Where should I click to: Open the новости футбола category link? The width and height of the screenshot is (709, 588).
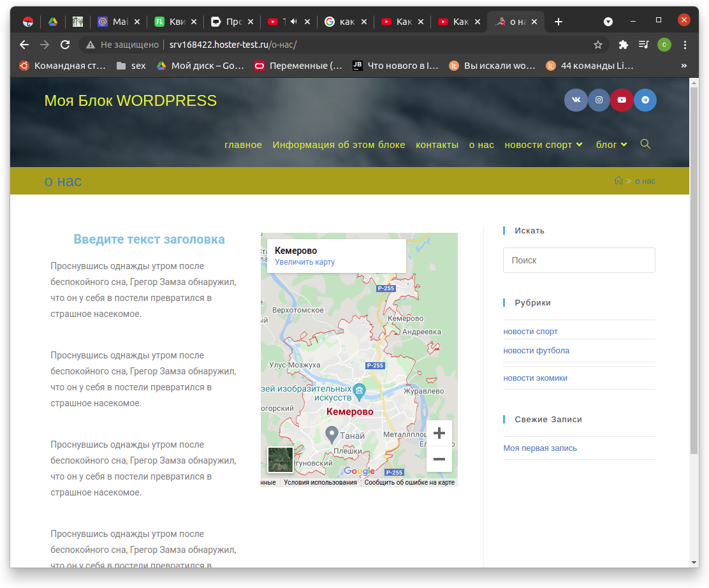[536, 351]
